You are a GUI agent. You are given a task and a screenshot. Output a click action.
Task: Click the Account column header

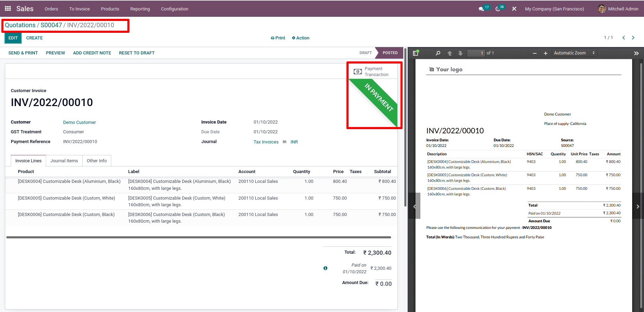point(247,171)
